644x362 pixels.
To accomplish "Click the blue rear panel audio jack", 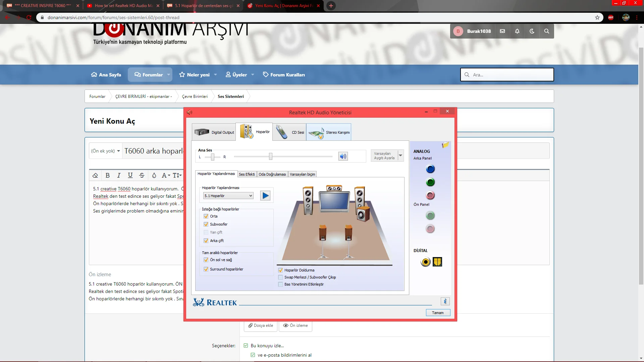I will [430, 169].
